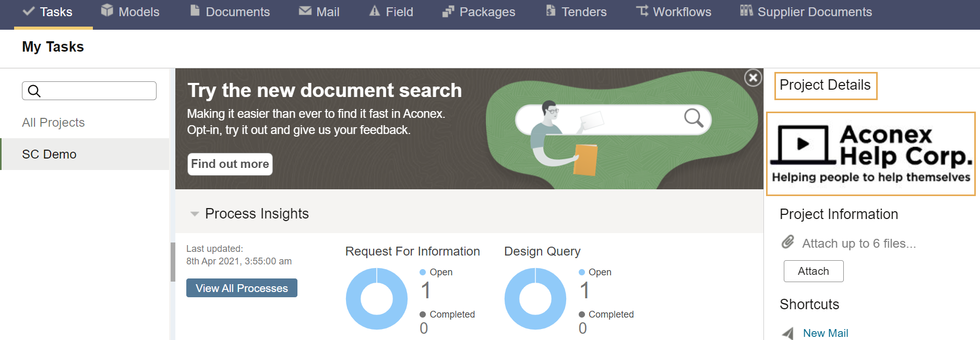Image resolution: width=980 pixels, height=340 pixels.
Task: Open the Field menu
Action: [x=391, y=12]
